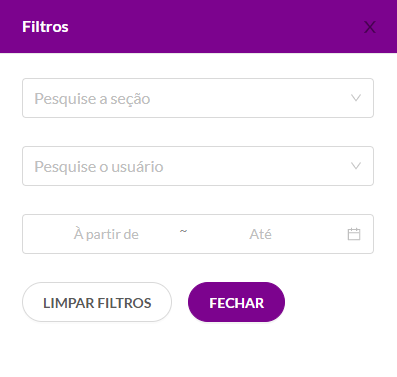The height and width of the screenshot is (377, 397).
Task: Expand the chevron beside Pesquise o usuário
Action: 356,166
